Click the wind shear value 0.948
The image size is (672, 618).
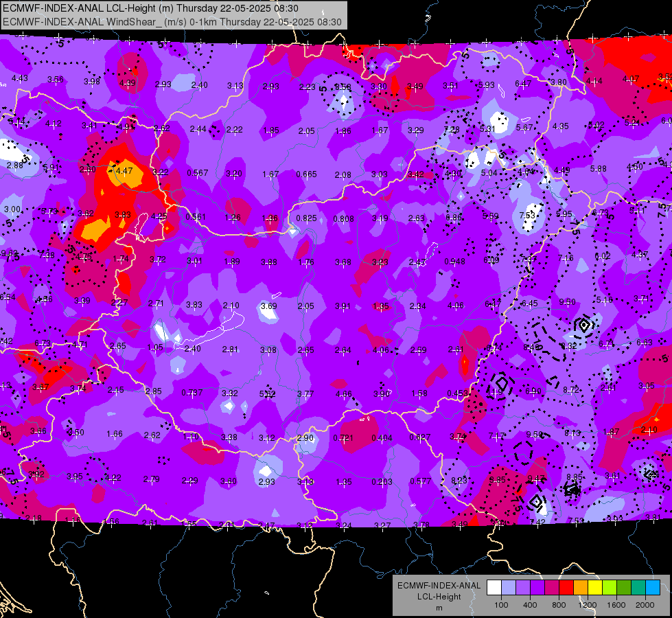(x=454, y=261)
